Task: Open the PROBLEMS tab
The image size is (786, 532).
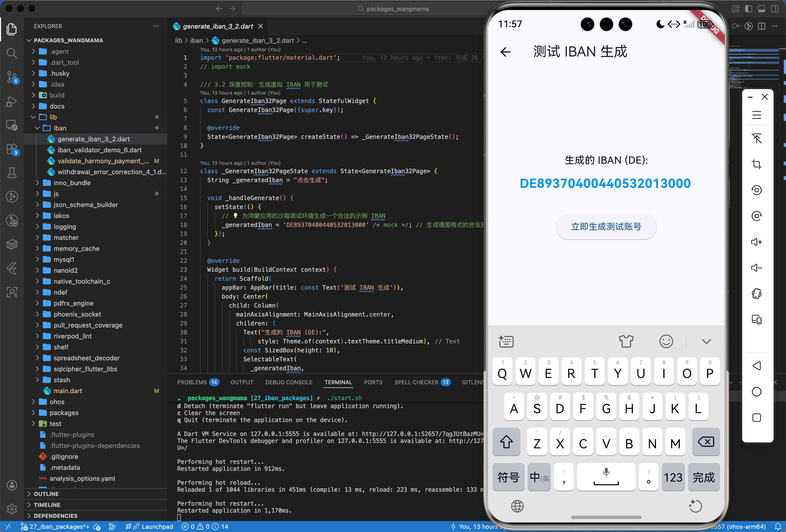Action: 192,382
